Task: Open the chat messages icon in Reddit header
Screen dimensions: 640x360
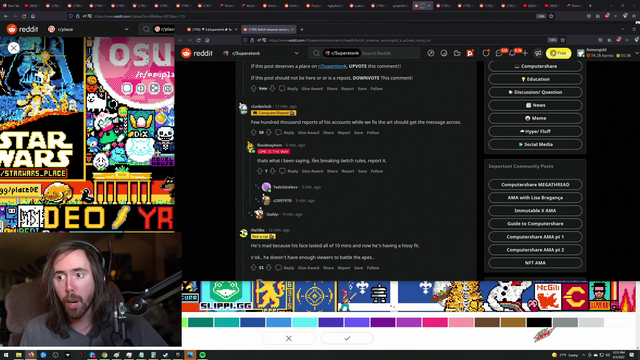Action: pos(499,53)
